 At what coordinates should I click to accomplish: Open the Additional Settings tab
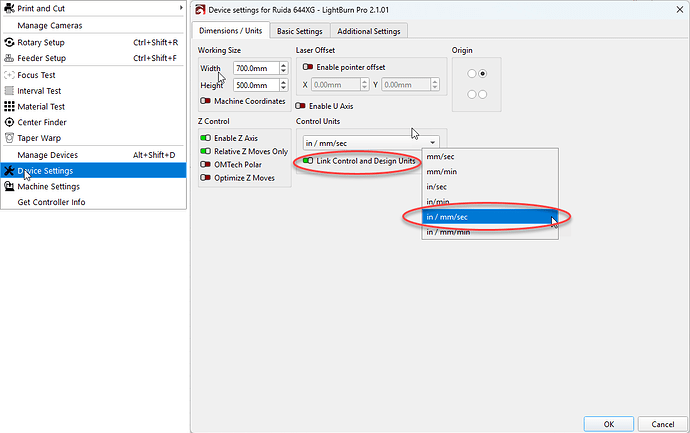click(369, 31)
